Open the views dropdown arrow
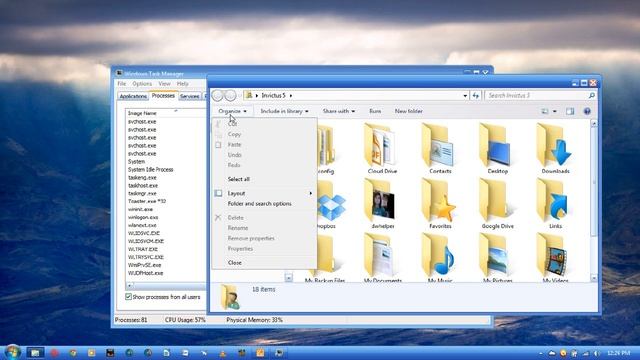 pos(555,111)
